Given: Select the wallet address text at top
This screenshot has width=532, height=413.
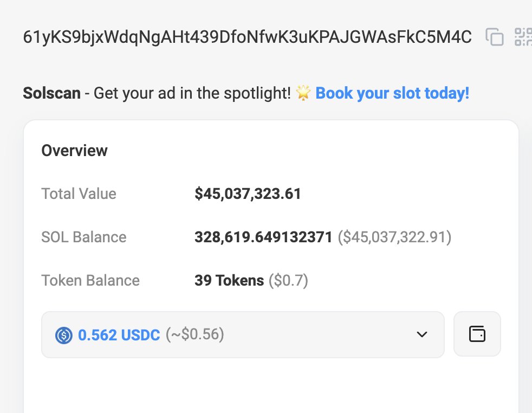Looking at the screenshot, I should click(x=247, y=37).
